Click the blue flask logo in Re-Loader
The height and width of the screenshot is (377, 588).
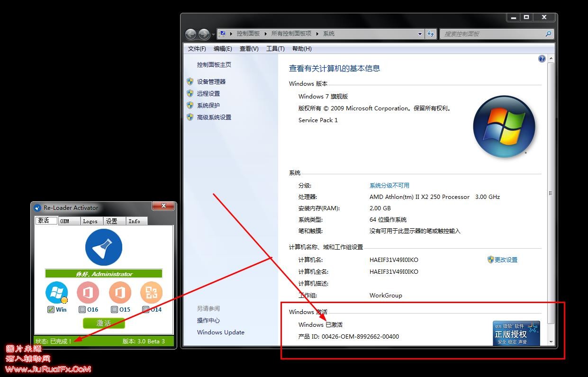pos(104,247)
